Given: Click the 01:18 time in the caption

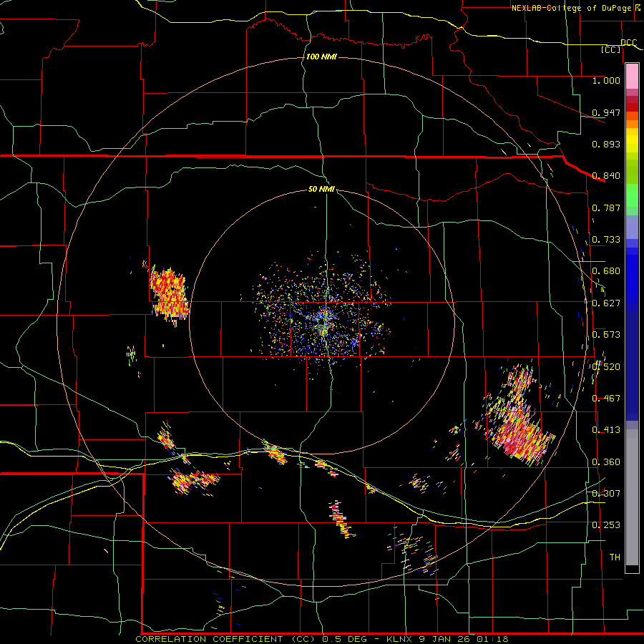Looking at the screenshot, I should pyautogui.click(x=492, y=639).
